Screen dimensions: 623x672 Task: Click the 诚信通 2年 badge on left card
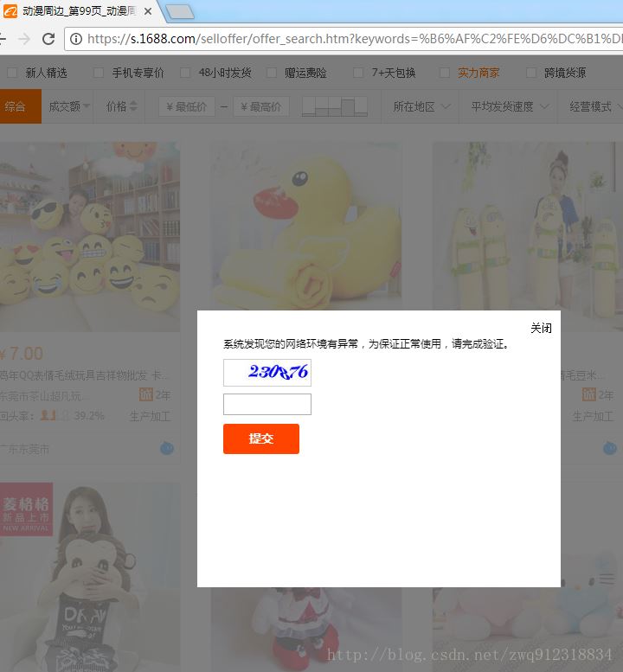(x=155, y=394)
